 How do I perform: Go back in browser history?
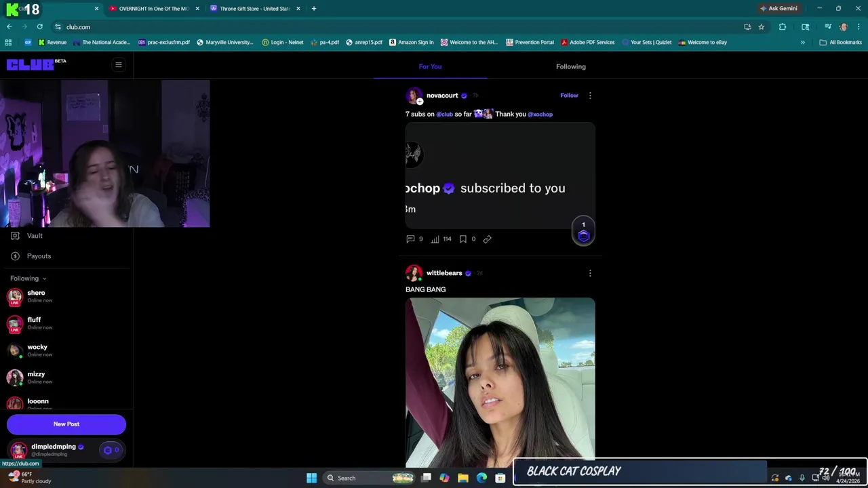tap(9, 27)
